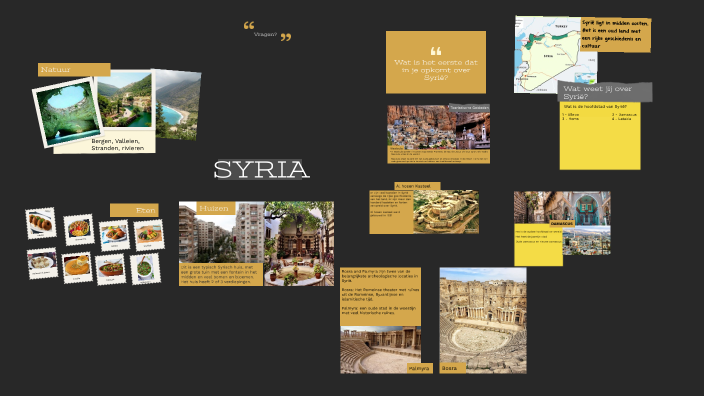Viewport: 704px width, 396px height.
Task: Open the stuffed vegetables food stamp
Action: coord(149,234)
